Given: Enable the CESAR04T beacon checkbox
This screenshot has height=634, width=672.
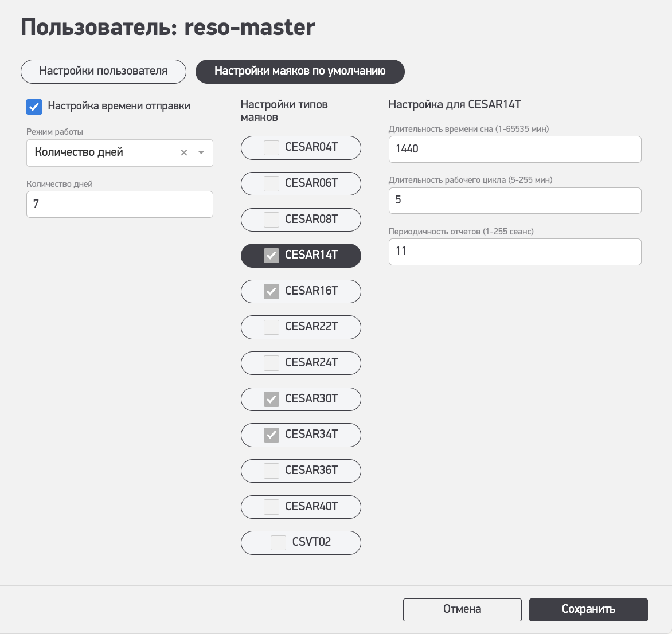Looking at the screenshot, I should pyautogui.click(x=271, y=148).
